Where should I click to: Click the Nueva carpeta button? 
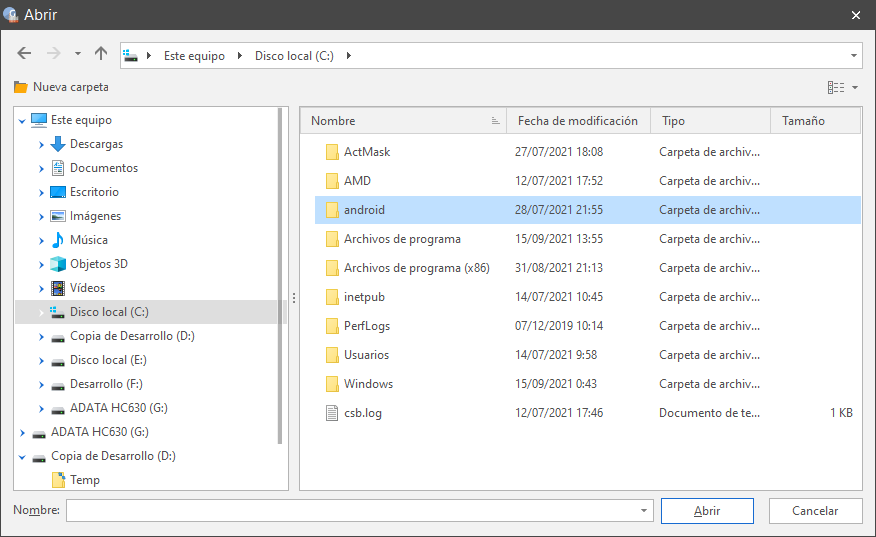[61, 87]
